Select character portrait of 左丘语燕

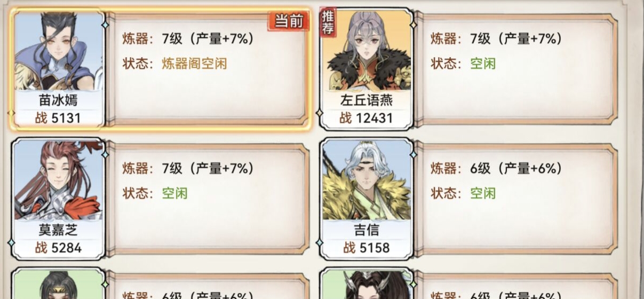point(366,52)
